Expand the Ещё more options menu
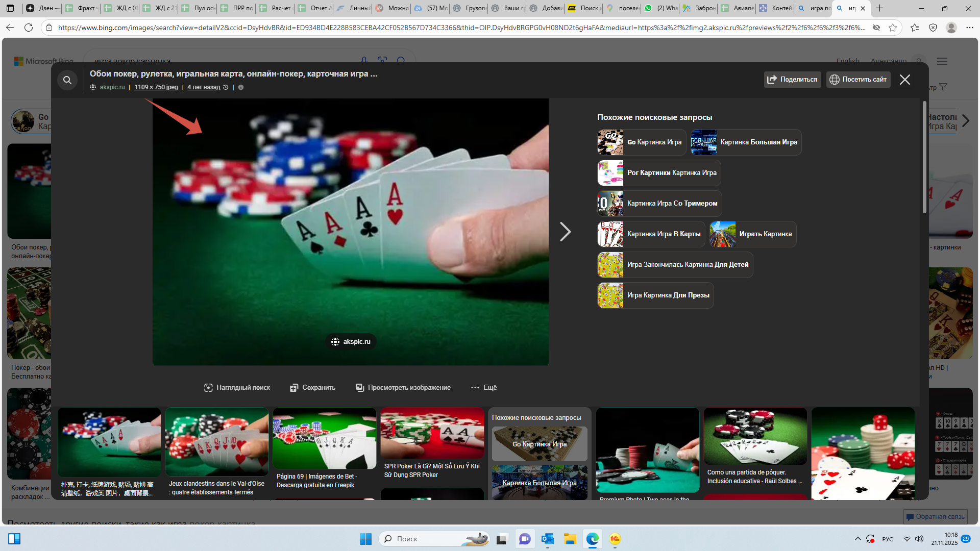The height and width of the screenshot is (551, 980). click(x=483, y=388)
